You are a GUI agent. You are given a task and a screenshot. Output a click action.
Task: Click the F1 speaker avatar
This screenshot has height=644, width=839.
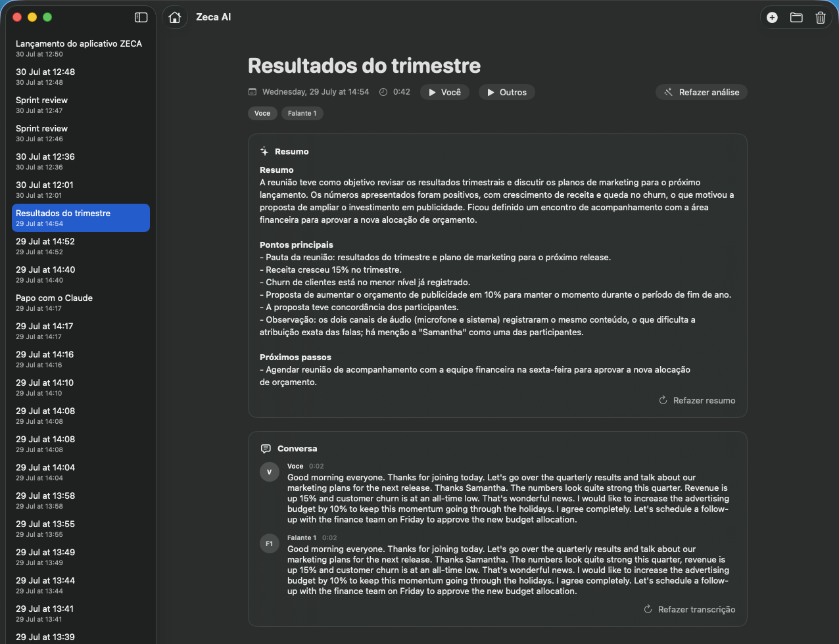[270, 543]
